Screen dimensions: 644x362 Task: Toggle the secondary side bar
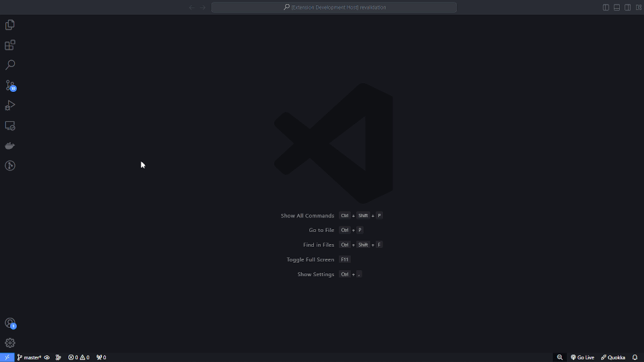tap(628, 7)
